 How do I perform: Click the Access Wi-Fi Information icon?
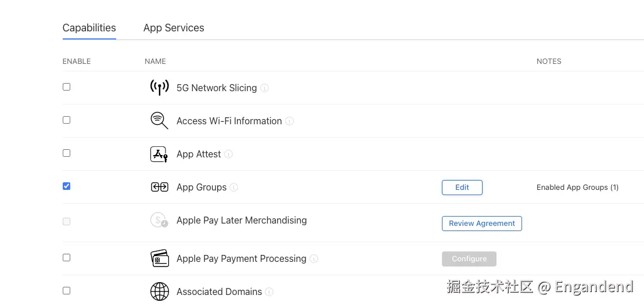pyautogui.click(x=159, y=121)
